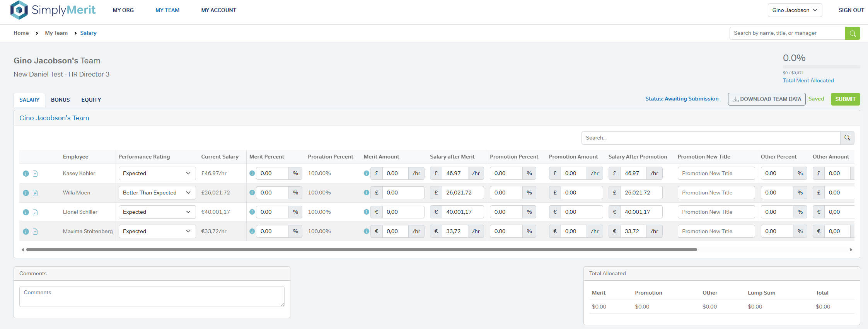This screenshot has width=868, height=329.
Task: Switch to the BONUS tab
Action: (60, 100)
